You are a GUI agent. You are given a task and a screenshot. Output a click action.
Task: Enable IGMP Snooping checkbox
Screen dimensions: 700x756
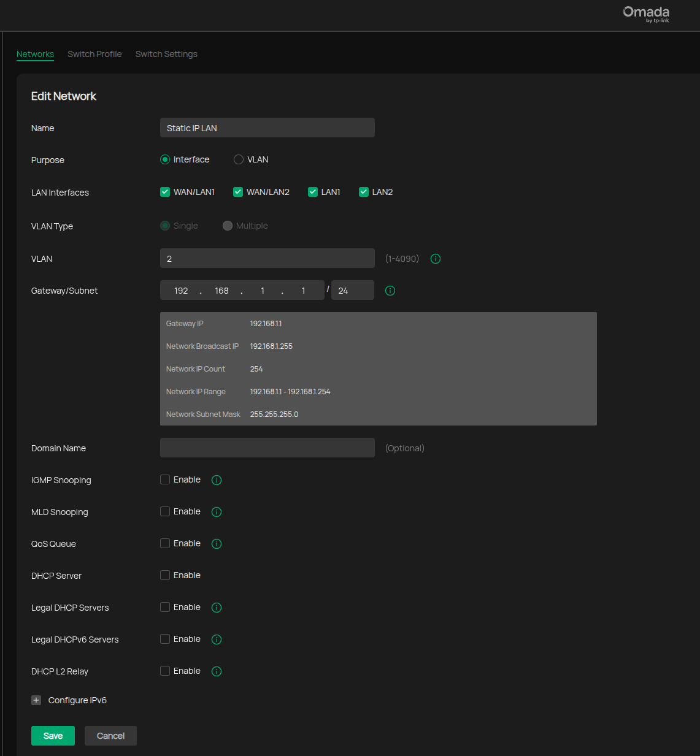click(x=165, y=479)
